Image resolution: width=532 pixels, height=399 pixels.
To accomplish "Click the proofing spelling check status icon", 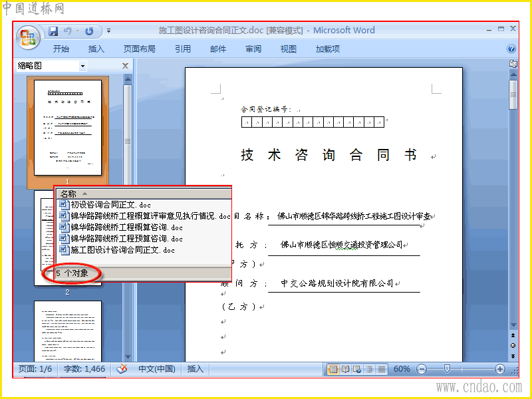I will click(122, 369).
